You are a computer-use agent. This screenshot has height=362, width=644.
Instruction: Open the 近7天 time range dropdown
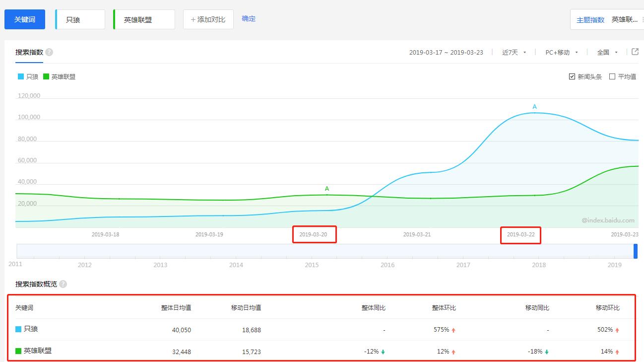point(514,52)
